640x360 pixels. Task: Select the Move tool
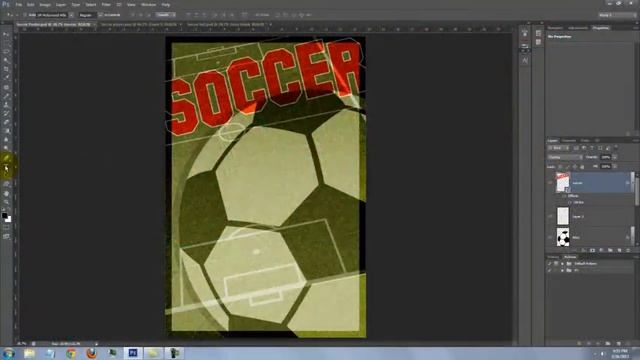point(6,35)
